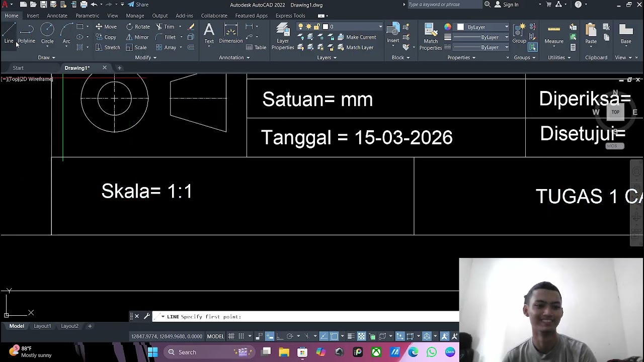This screenshot has height=362, width=644.
Task: Open the Measure utility
Action: pyautogui.click(x=554, y=33)
